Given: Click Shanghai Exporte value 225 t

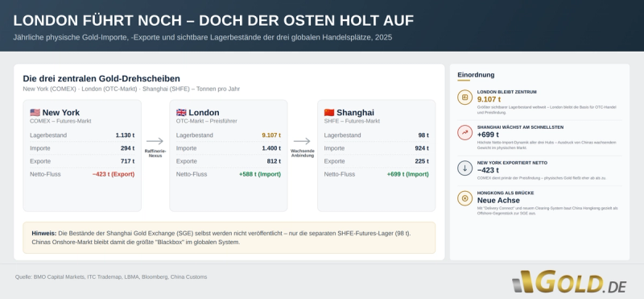Looking at the screenshot, I should [422, 161].
